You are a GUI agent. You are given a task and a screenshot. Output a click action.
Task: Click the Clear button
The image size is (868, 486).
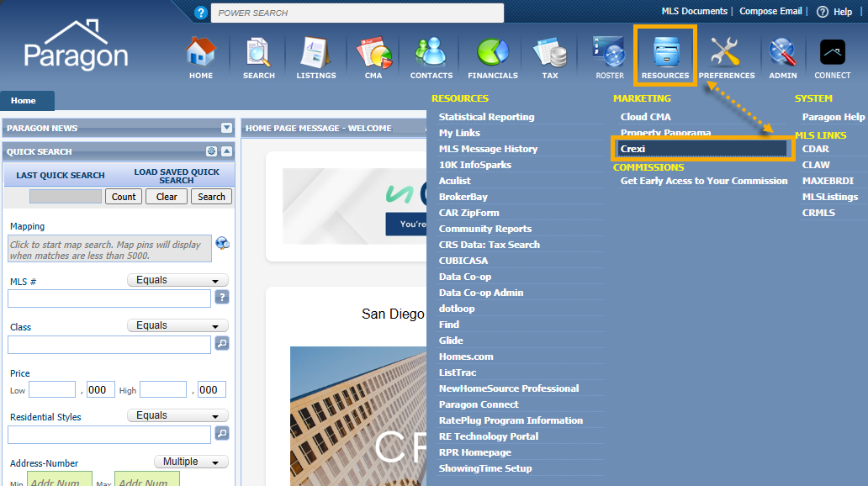[167, 197]
